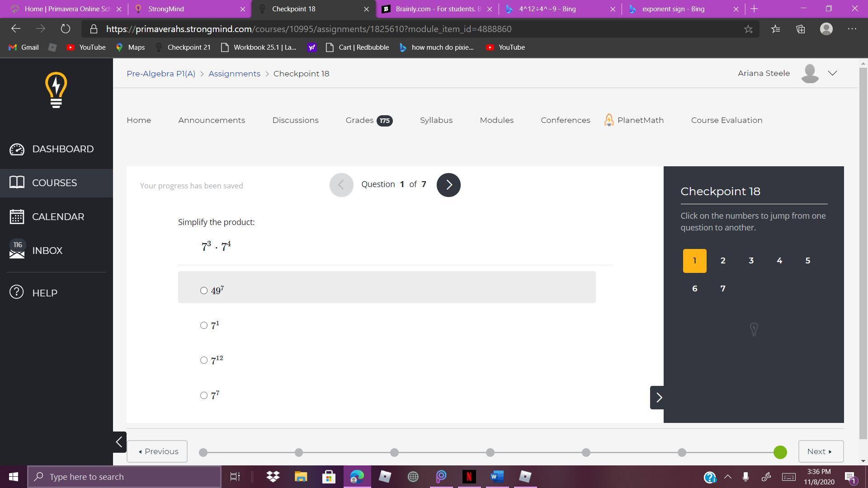This screenshot has height=488, width=868.
Task: Collapse the left course navigation sidebar
Action: tap(119, 442)
